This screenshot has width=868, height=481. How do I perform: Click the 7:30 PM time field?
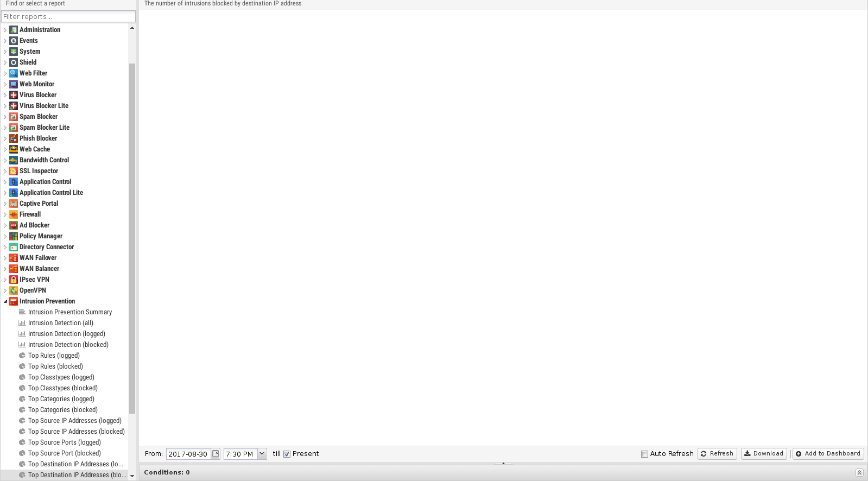(x=240, y=454)
